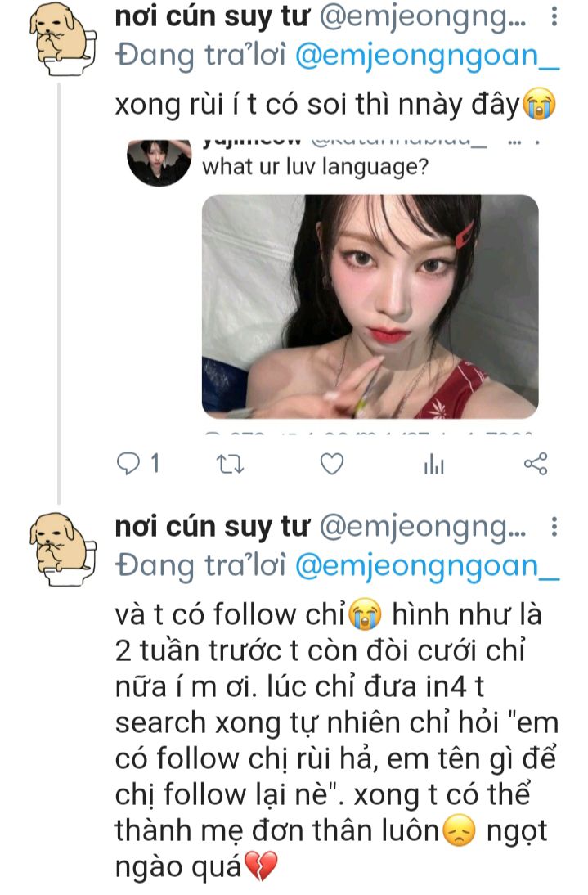Open second tweet text starting 'và t có follow'
This screenshot has height=895, width=588.
336,740
